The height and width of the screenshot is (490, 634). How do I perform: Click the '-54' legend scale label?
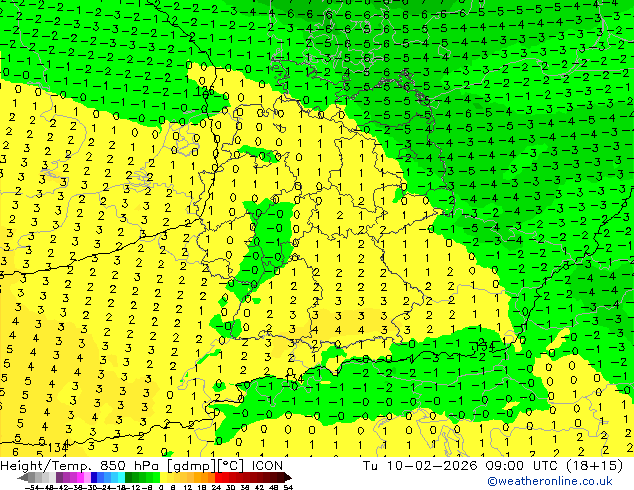(32, 488)
